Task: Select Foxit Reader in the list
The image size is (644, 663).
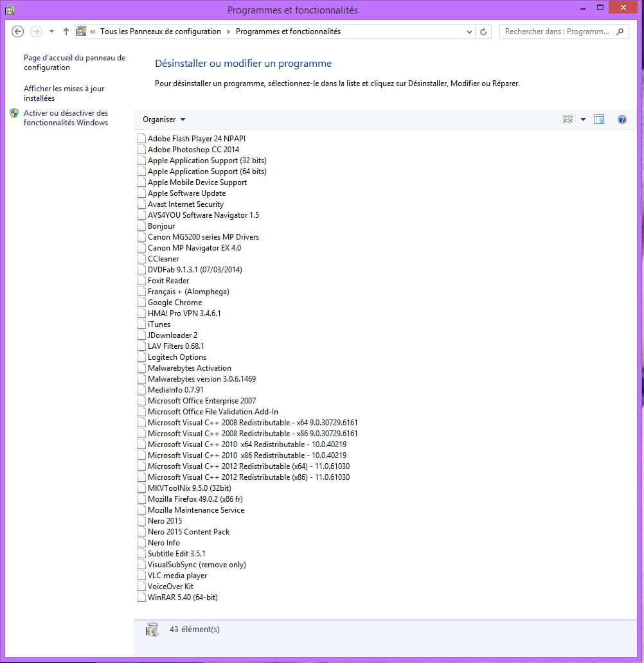Action: (168, 281)
